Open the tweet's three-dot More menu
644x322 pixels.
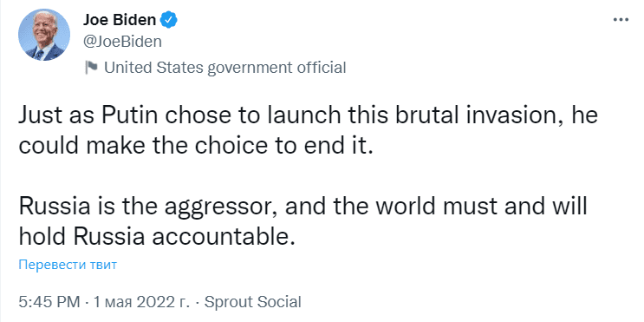(x=621, y=20)
